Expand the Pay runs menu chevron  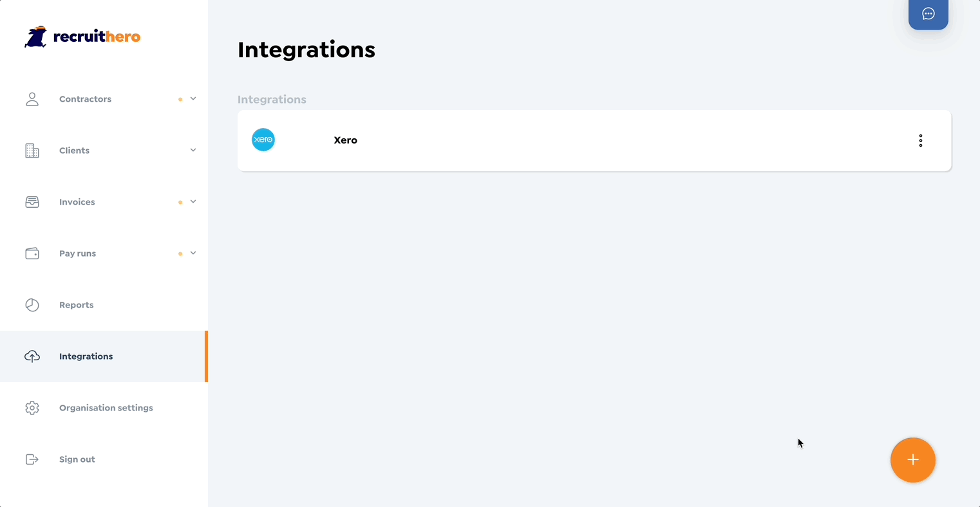(x=193, y=253)
